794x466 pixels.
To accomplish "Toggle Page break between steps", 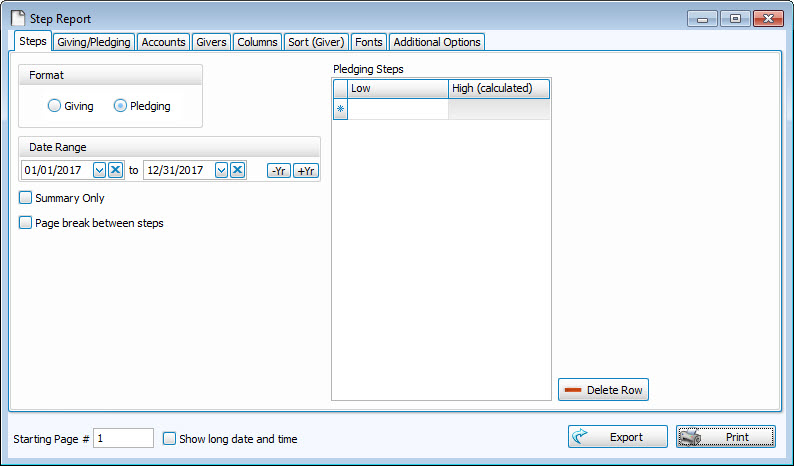I will 26,223.
